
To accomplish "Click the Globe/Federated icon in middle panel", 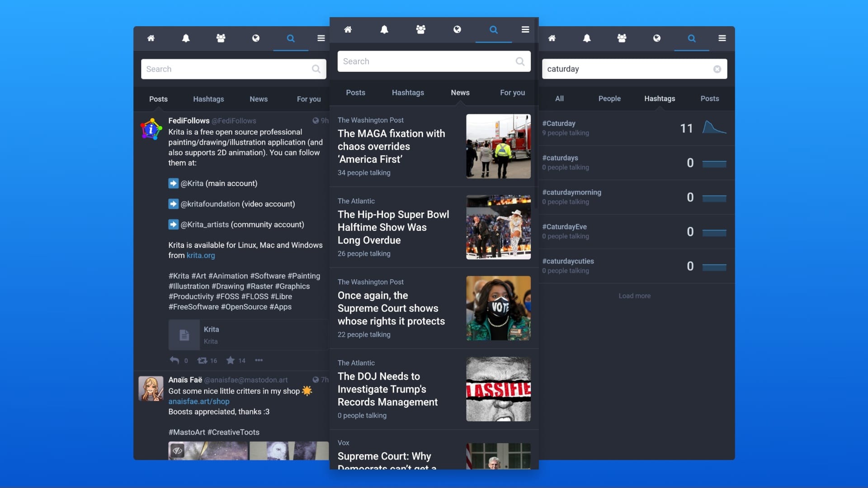I will [457, 29].
